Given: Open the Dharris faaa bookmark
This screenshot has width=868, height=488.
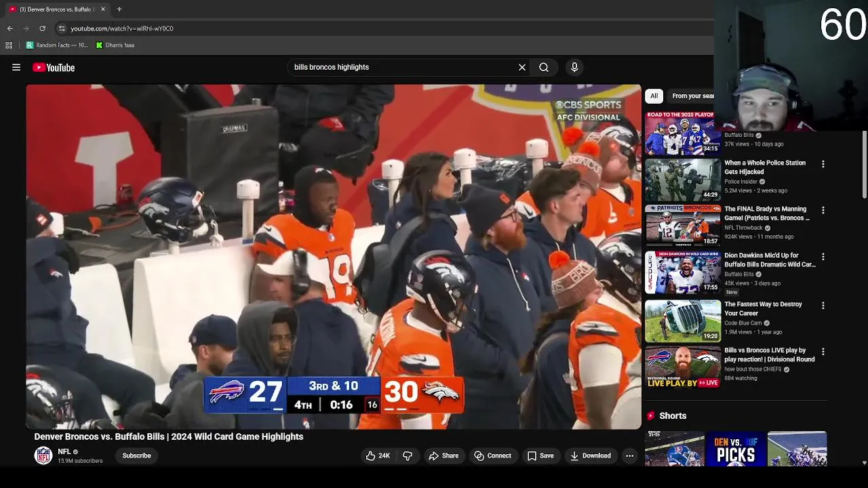Looking at the screenshot, I should 115,45.
